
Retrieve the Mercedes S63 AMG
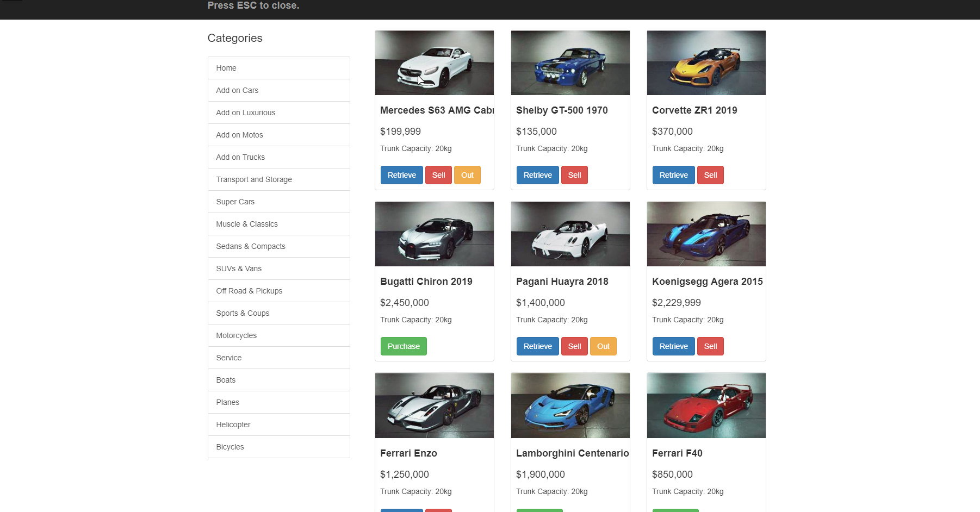point(401,175)
